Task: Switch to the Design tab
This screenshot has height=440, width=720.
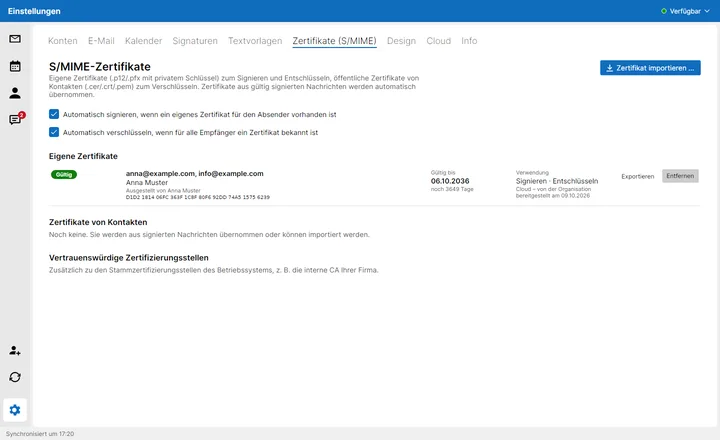Action: click(x=401, y=41)
